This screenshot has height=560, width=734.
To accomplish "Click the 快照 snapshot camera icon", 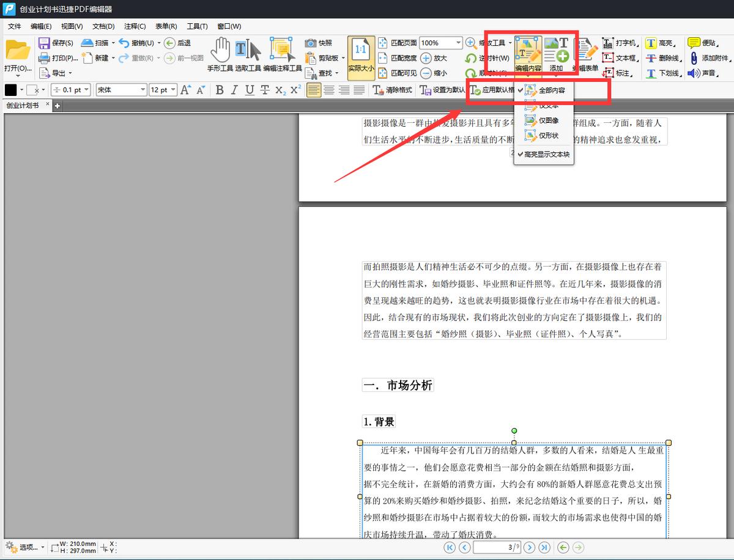I will (x=311, y=43).
